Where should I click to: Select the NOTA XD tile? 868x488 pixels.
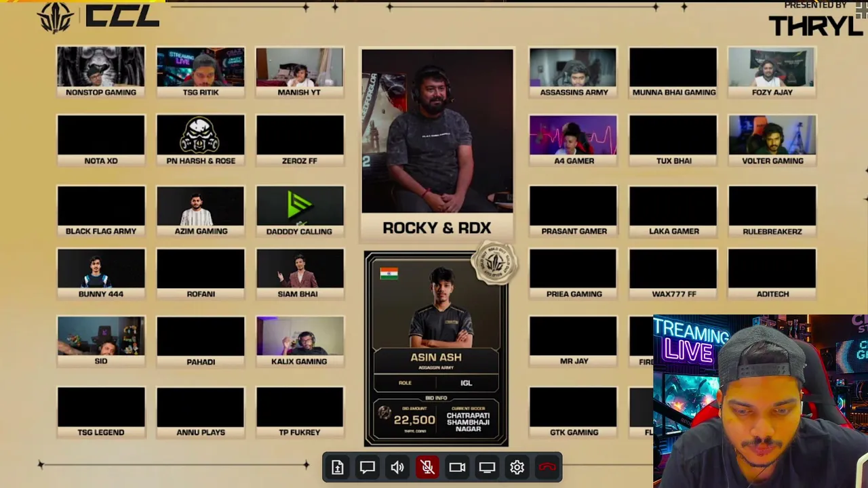coord(101,140)
